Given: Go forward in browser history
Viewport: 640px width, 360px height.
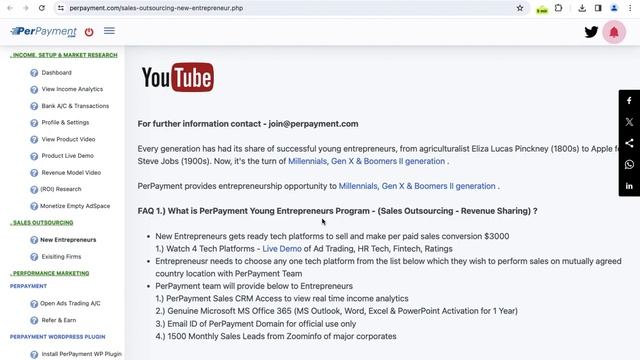Looking at the screenshot, I should click(x=25, y=8).
